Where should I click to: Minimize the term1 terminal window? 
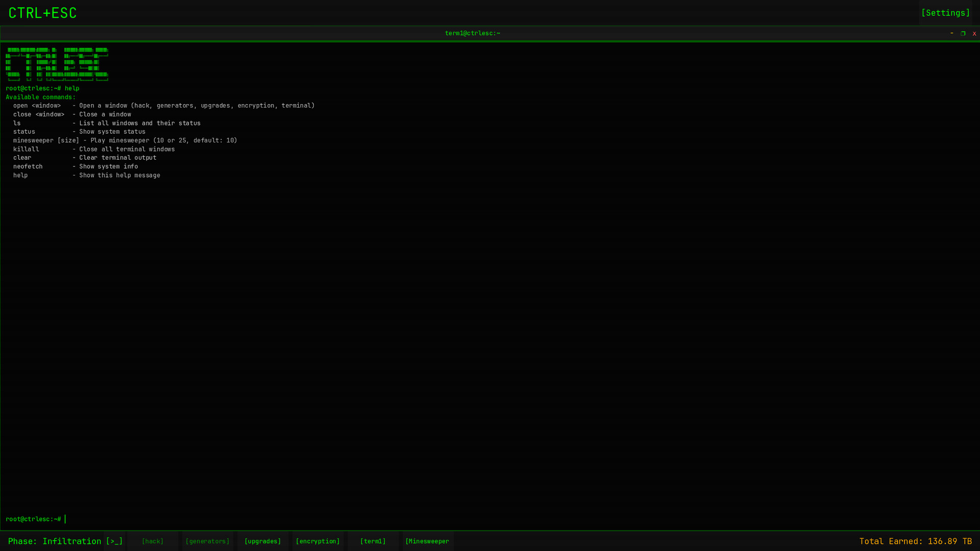click(951, 33)
